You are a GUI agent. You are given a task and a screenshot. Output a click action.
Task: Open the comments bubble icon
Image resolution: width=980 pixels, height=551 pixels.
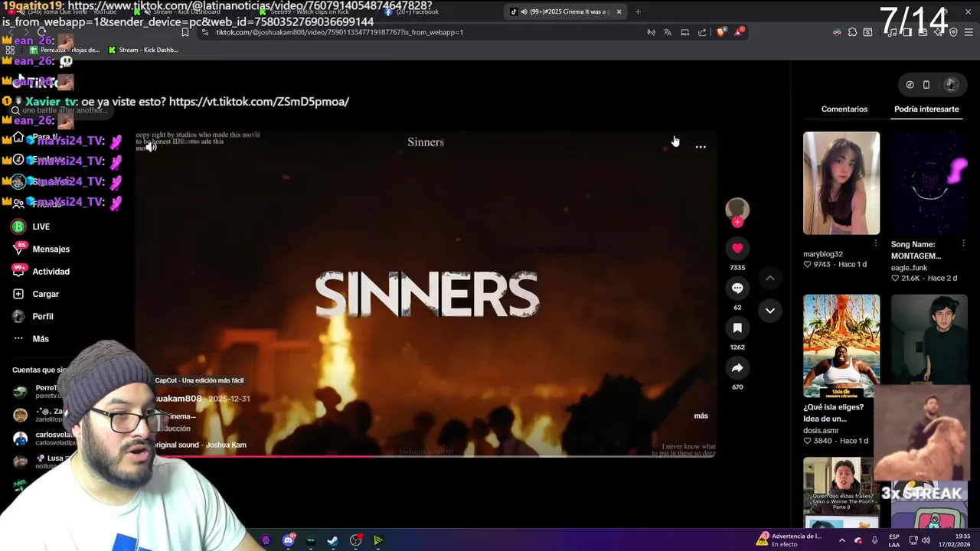[x=737, y=288]
